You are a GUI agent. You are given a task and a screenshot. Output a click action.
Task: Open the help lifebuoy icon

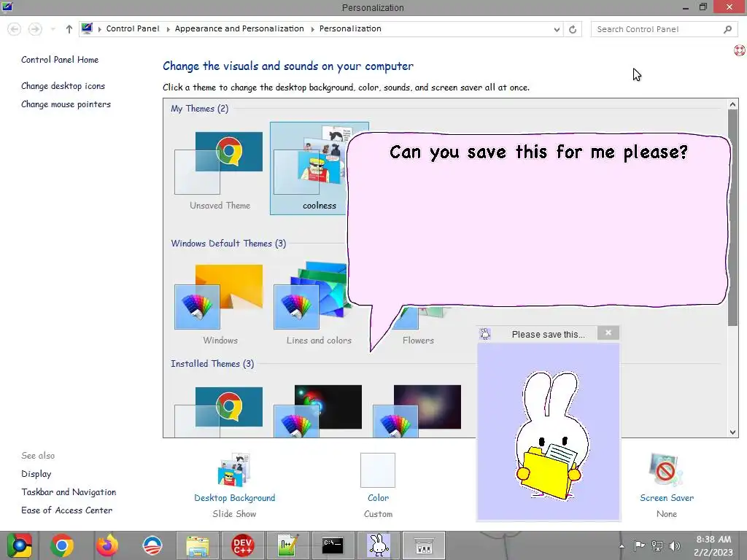pos(740,50)
